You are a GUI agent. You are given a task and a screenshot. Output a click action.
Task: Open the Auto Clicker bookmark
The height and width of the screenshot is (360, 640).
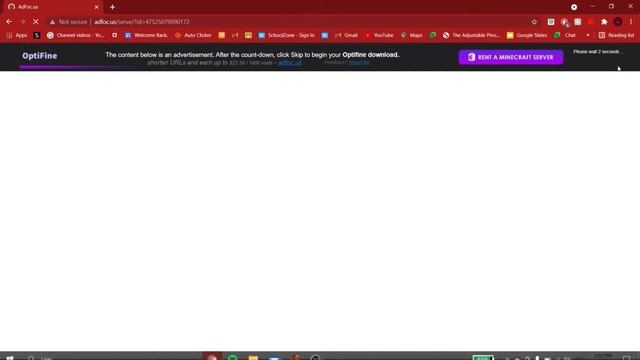[193, 36]
